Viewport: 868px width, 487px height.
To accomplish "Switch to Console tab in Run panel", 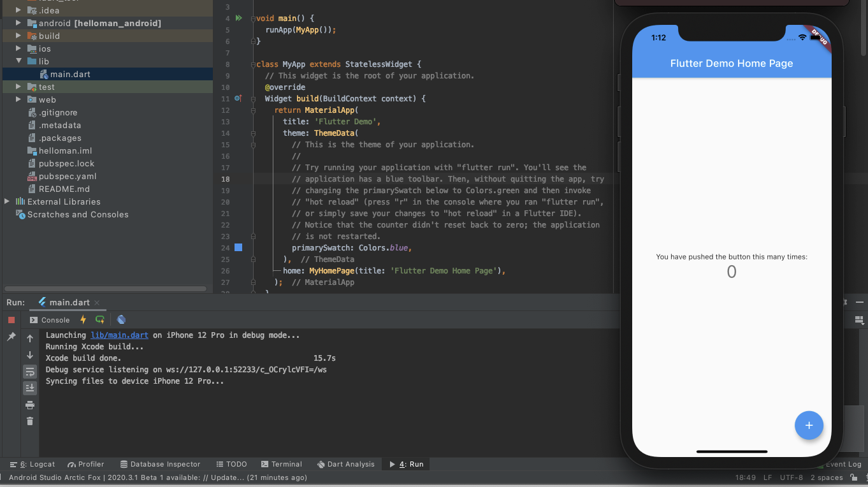I will coord(50,320).
